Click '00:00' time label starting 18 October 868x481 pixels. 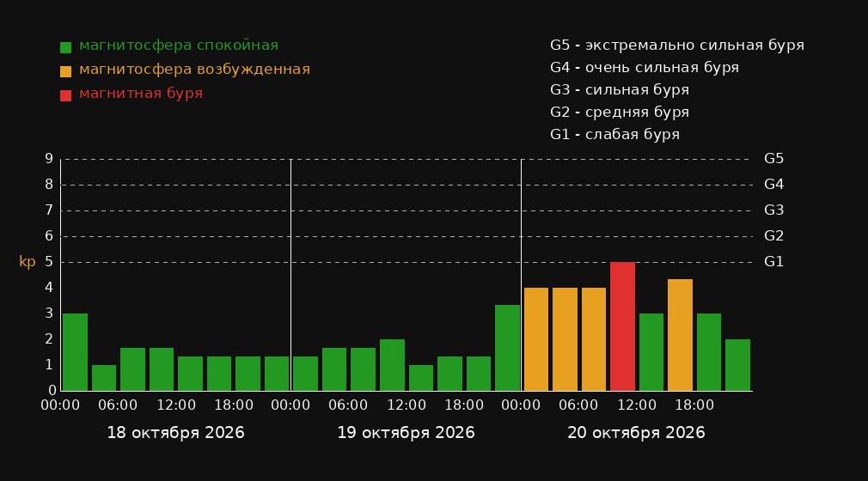[x=60, y=405]
